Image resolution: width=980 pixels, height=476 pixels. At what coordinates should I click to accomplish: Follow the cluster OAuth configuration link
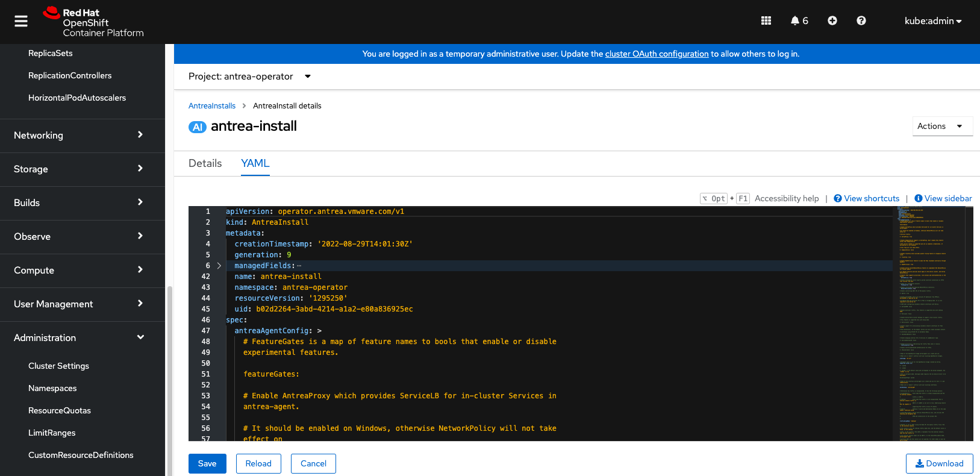(x=657, y=54)
